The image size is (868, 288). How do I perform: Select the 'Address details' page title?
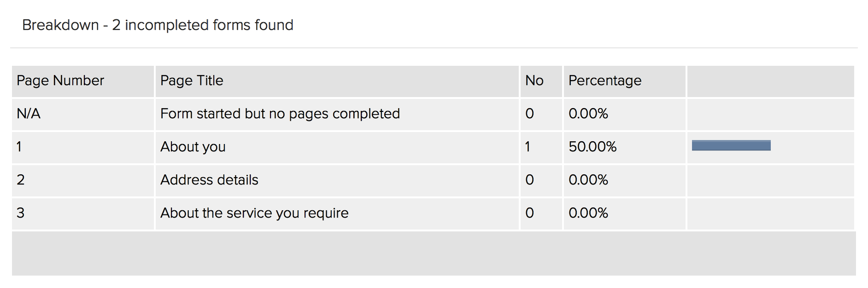click(x=209, y=180)
